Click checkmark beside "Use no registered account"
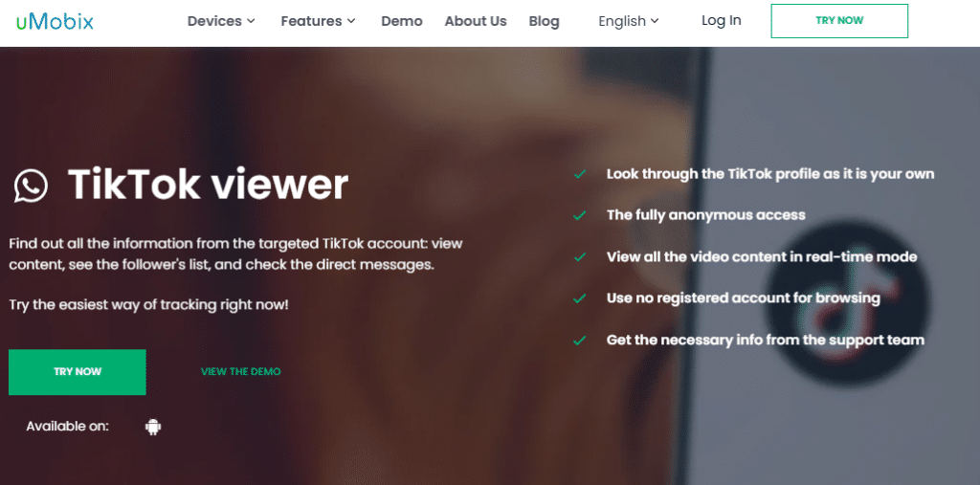Viewport: 980px width, 485px height. 579,298
